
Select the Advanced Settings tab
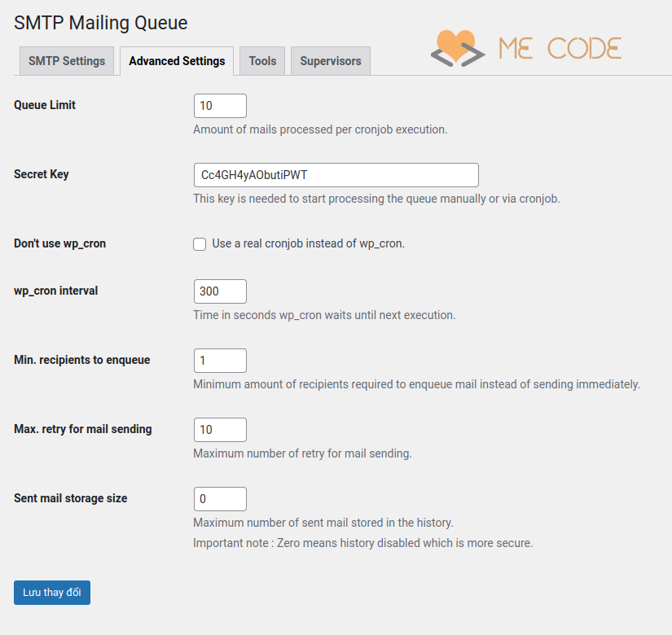pyautogui.click(x=177, y=61)
